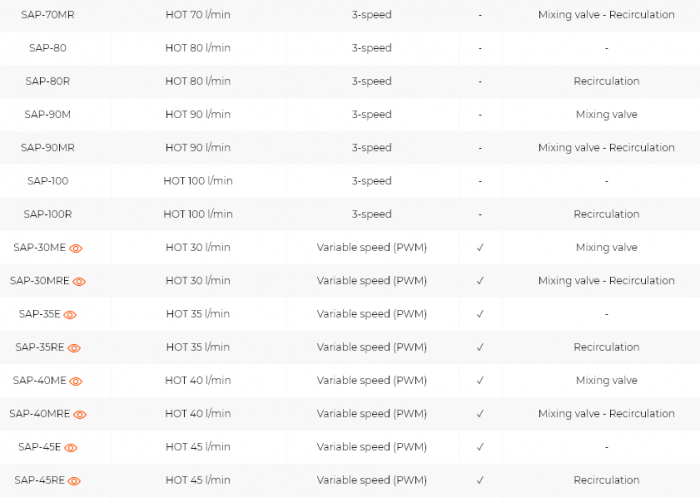700x502 pixels.
Task: Open the SAP-100R model entry
Action: [x=48, y=214]
